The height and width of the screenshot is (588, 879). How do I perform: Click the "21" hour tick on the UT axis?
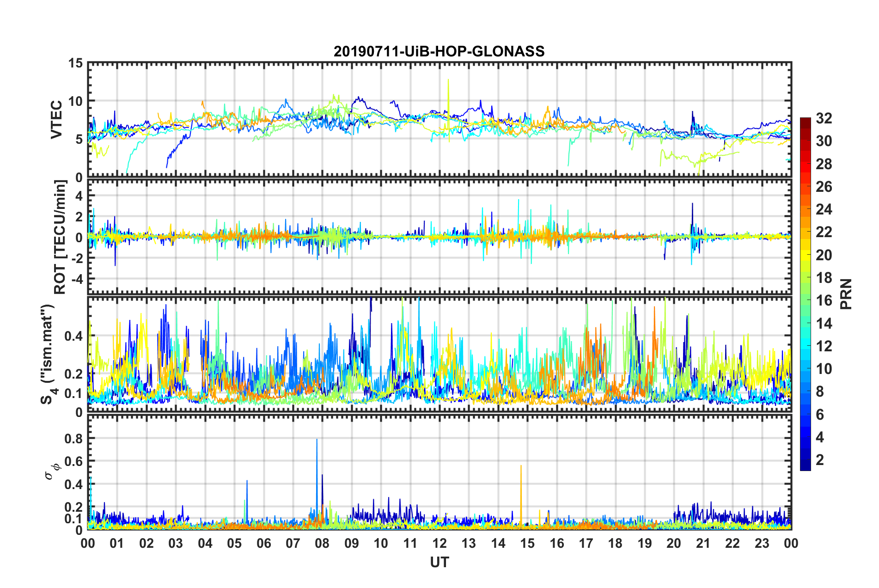703,543
